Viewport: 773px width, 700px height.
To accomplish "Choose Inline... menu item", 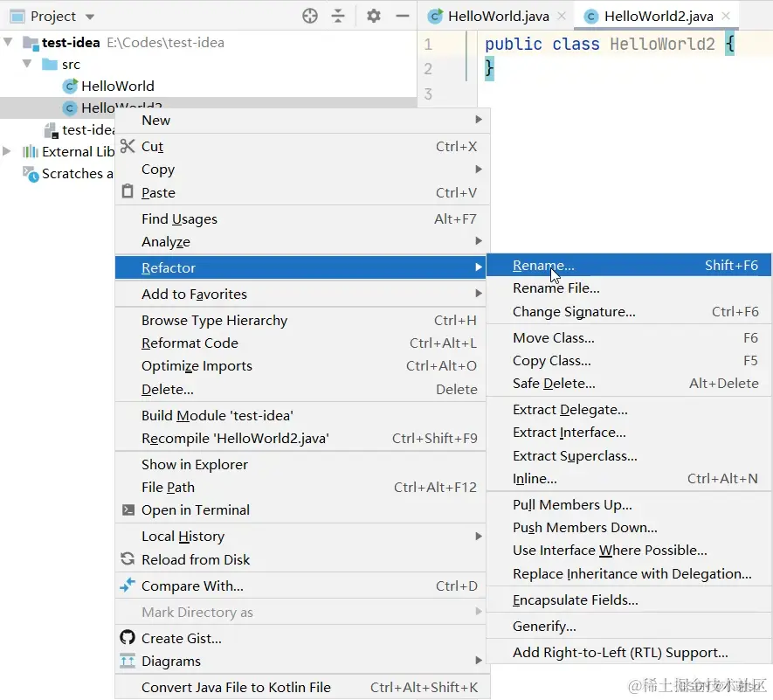I will point(629,479).
